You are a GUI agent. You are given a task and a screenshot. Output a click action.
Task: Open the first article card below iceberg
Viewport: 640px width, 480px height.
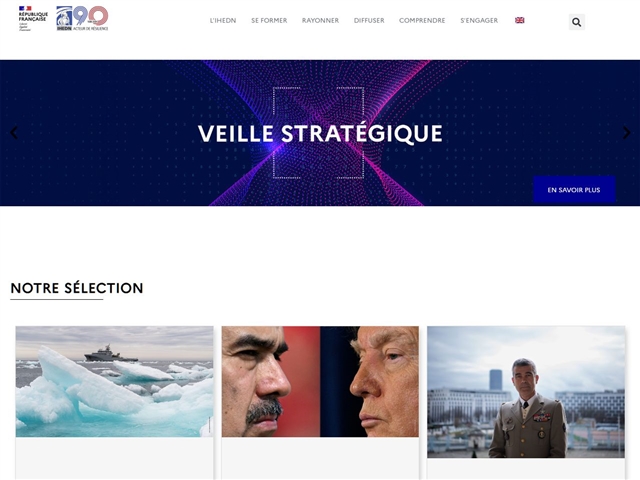[x=115, y=458]
